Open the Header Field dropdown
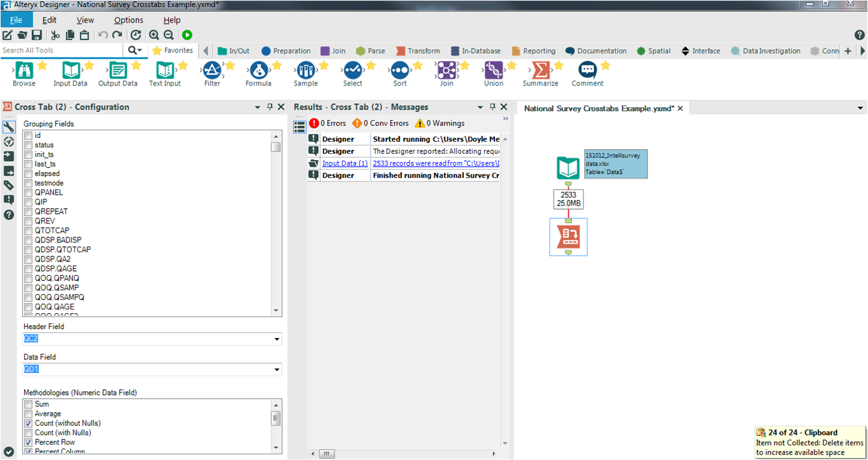The width and height of the screenshot is (868, 460). (x=277, y=339)
